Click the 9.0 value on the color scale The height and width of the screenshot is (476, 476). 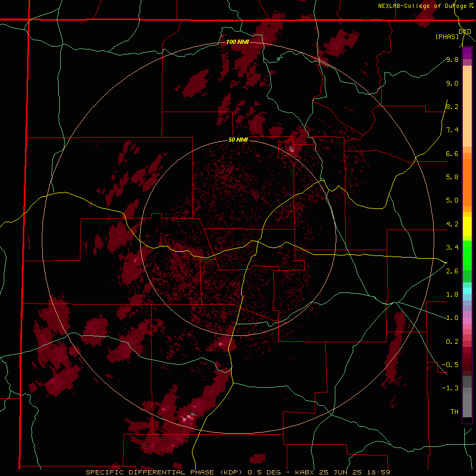pyautogui.click(x=452, y=83)
